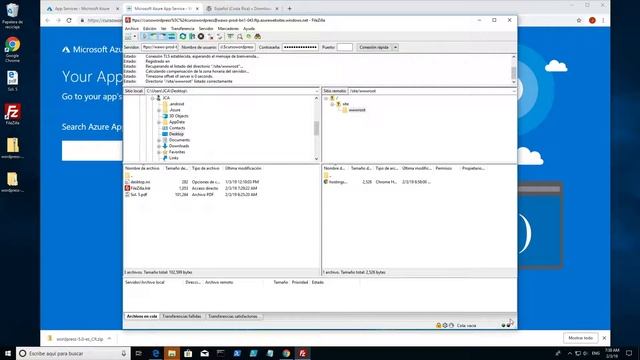This screenshot has height=360, width=640.
Task: Open FileZilla shortcut on the desktop
Action: coord(12,115)
